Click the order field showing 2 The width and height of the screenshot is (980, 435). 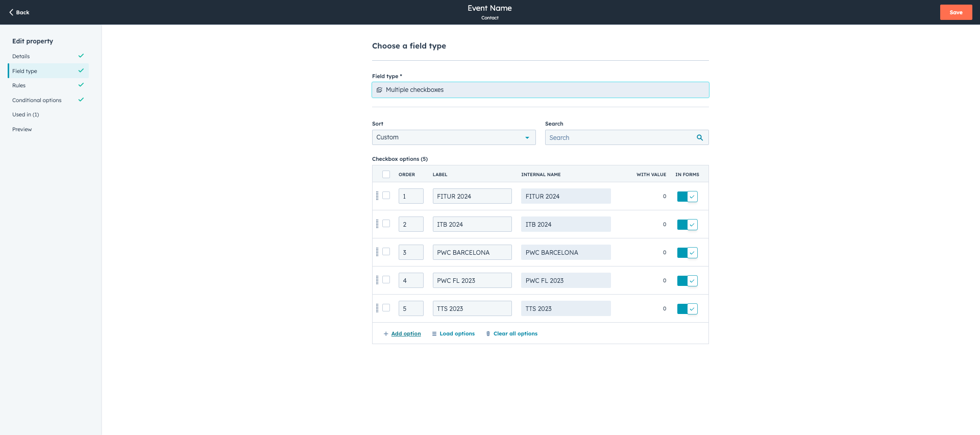(411, 224)
